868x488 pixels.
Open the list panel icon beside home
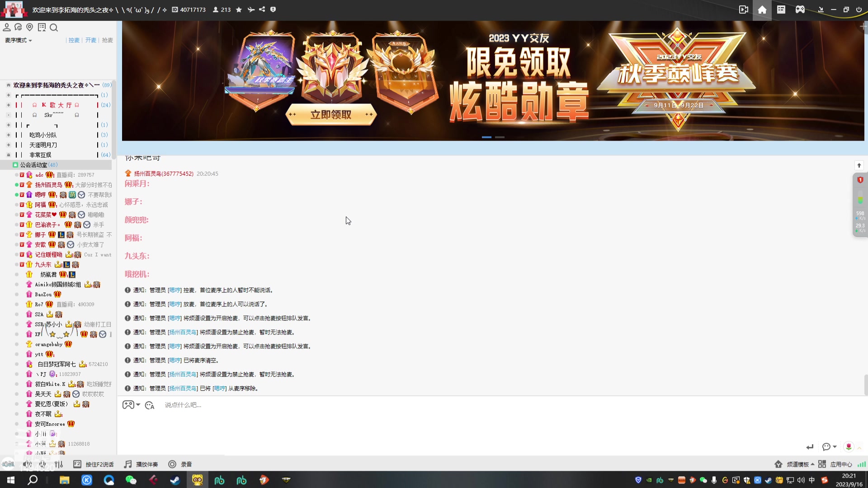click(x=781, y=9)
